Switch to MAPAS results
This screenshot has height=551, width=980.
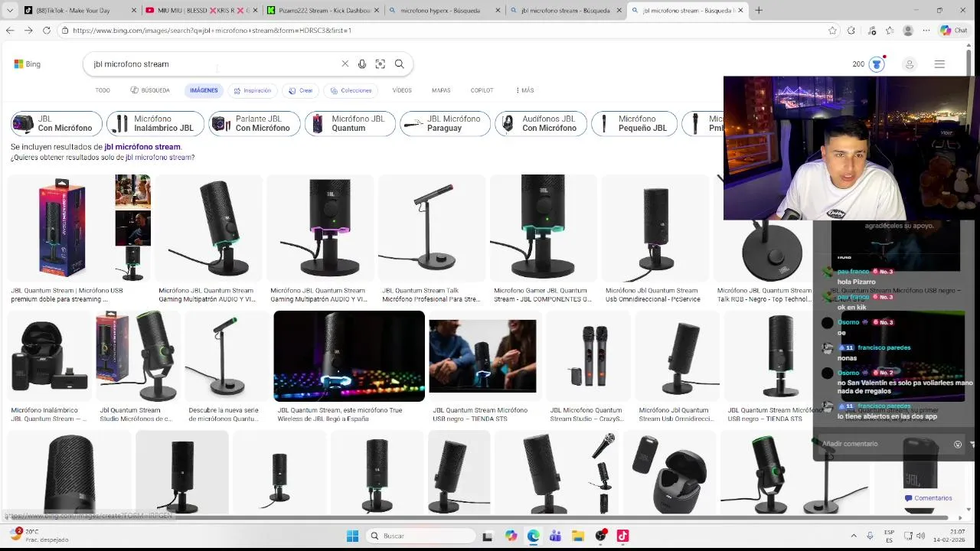click(x=441, y=90)
